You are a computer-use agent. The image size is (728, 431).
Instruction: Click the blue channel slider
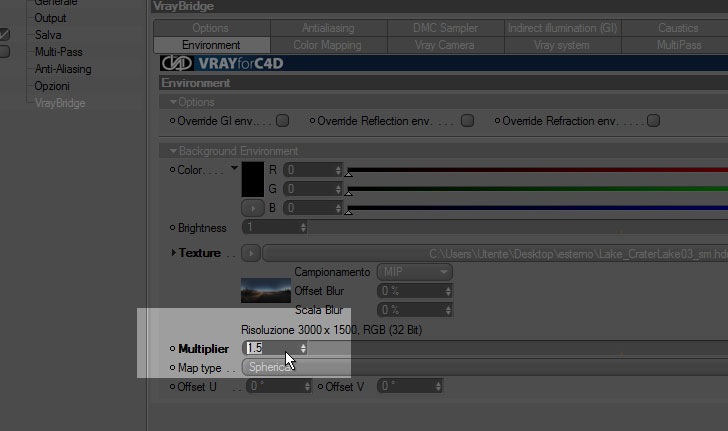pos(537,209)
